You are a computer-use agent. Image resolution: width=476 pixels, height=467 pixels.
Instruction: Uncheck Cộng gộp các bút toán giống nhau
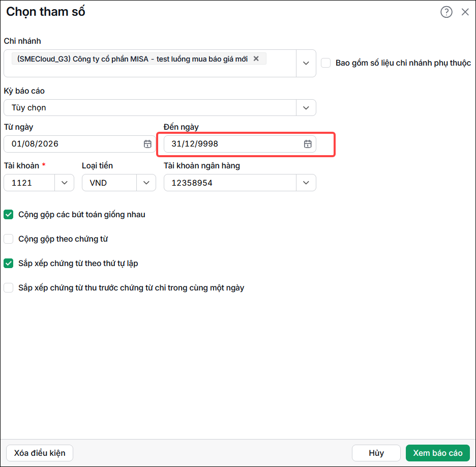[x=9, y=214]
